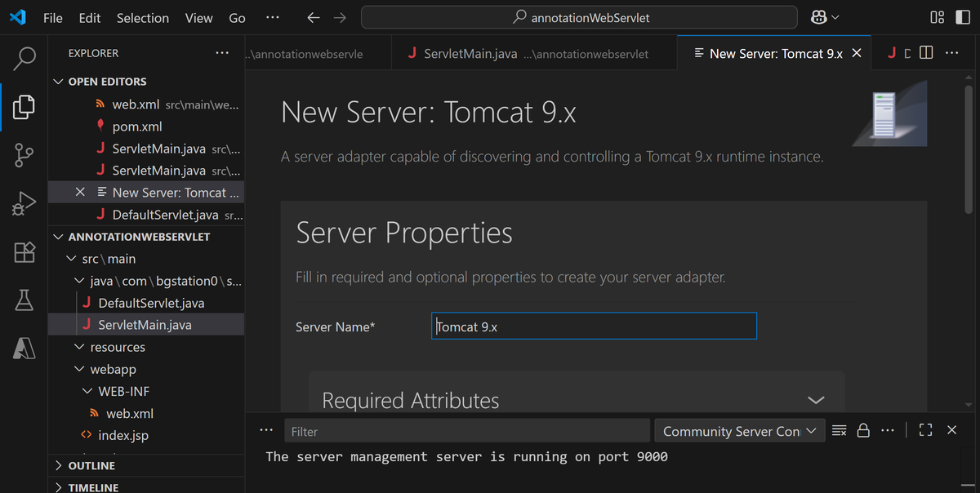Open the Selection menu
The height and width of the screenshot is (493, 980).
[x=143, y=17]
